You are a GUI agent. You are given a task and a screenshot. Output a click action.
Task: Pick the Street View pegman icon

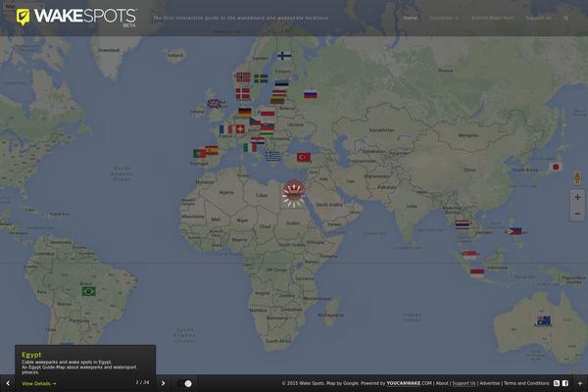point(577,177)
